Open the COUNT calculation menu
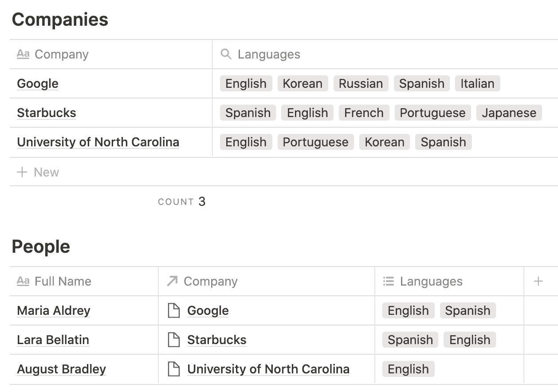The height and width of the screenshot is (392, 558). click(x=181, y=202)
